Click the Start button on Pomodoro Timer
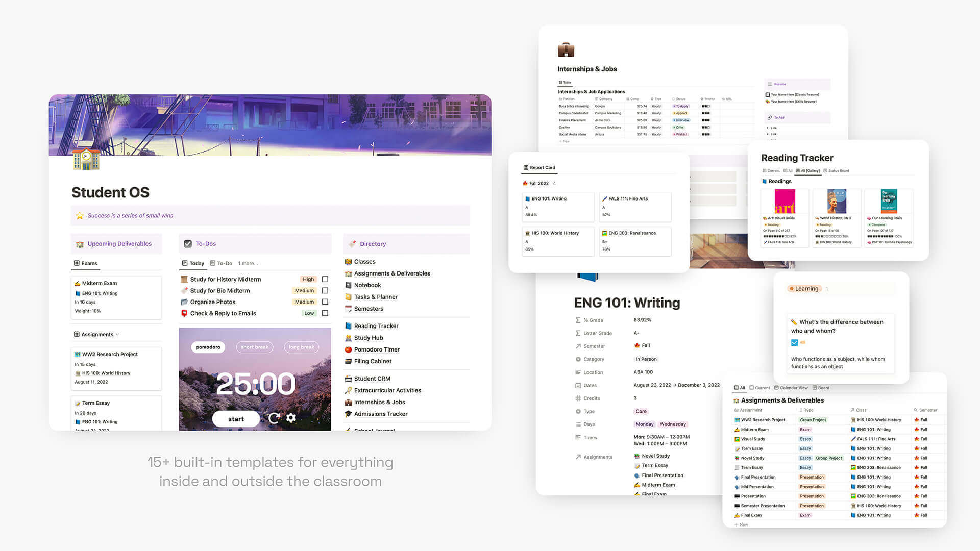The image size is (980, 551). [x=237, y=418]
